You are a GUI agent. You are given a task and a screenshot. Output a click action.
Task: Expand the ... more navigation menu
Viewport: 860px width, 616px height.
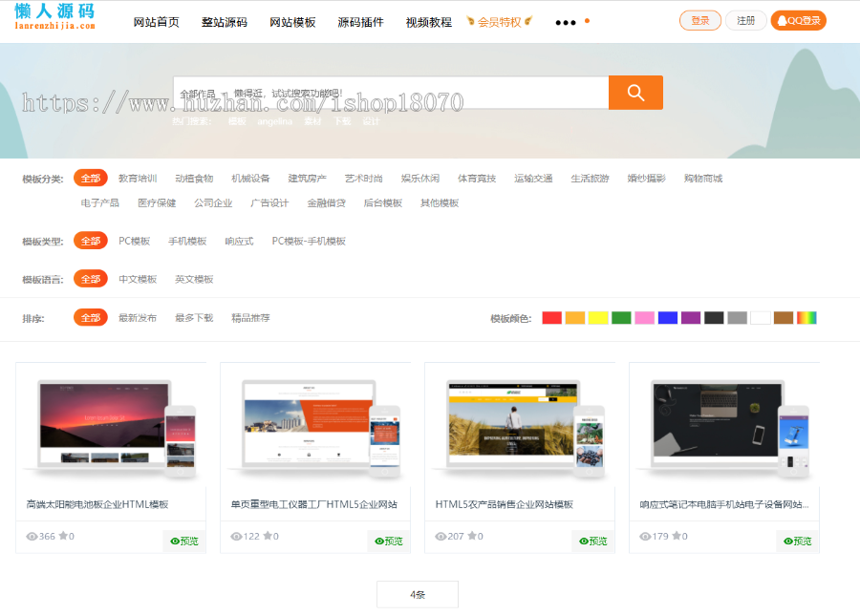tap(562, 20)
